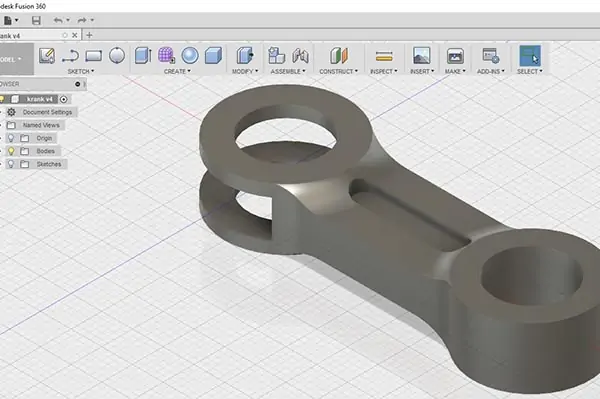Open the MODIFY dropdown menu
This screenshot has height=399, width=600.
click(245, 72)
